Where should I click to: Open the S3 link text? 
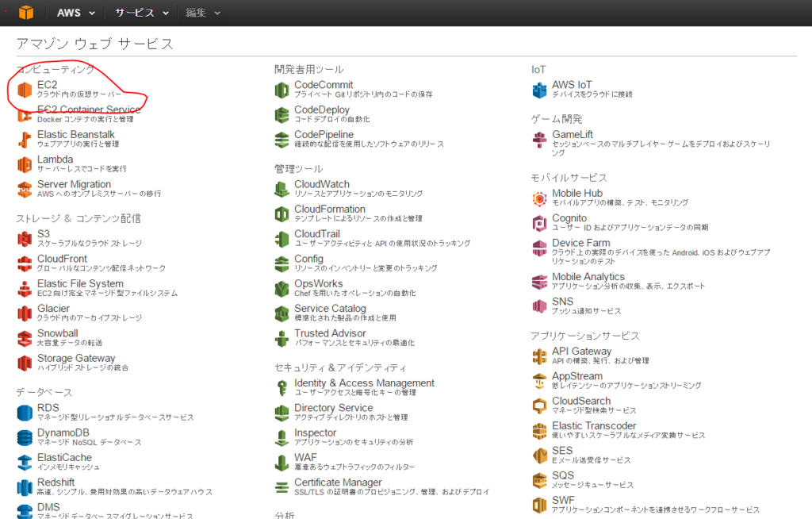coord(44,234)
